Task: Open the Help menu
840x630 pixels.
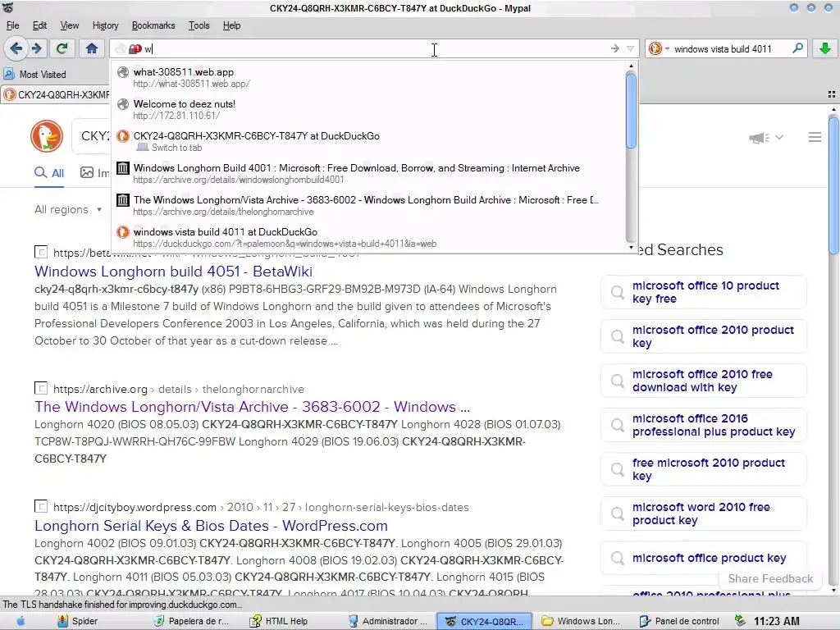Action: click(x=231, y=25)
